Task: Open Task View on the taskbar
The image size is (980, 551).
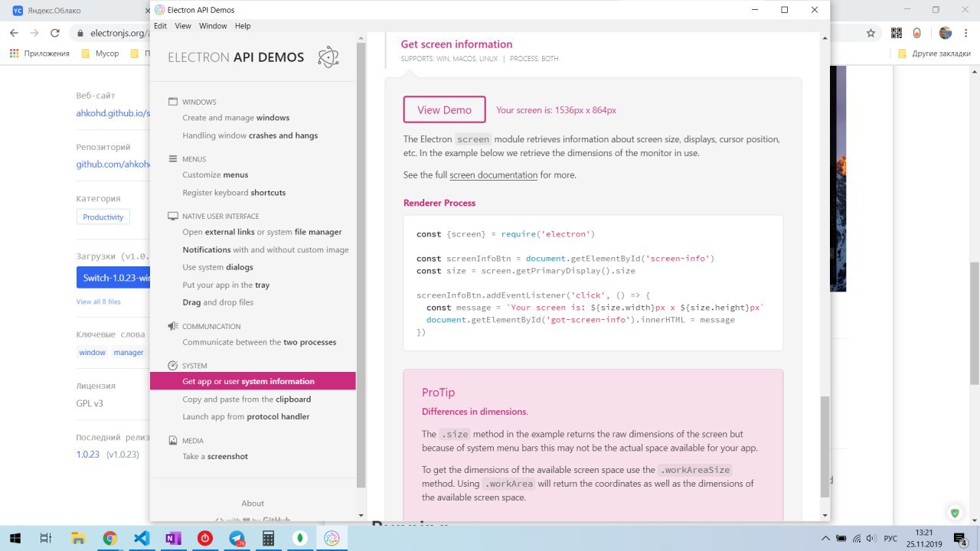Action: [45, 538]
